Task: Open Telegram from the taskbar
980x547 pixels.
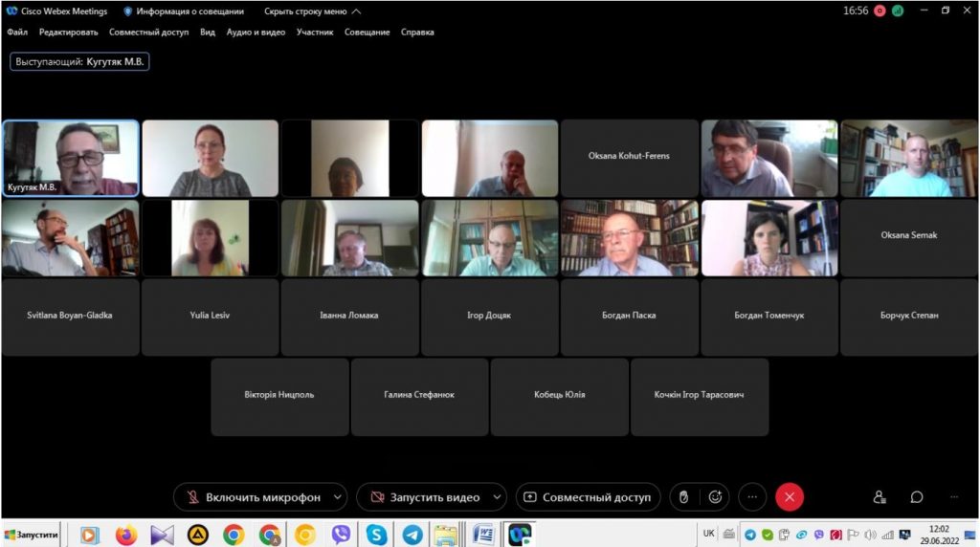Action: click(x=412, y=535)
